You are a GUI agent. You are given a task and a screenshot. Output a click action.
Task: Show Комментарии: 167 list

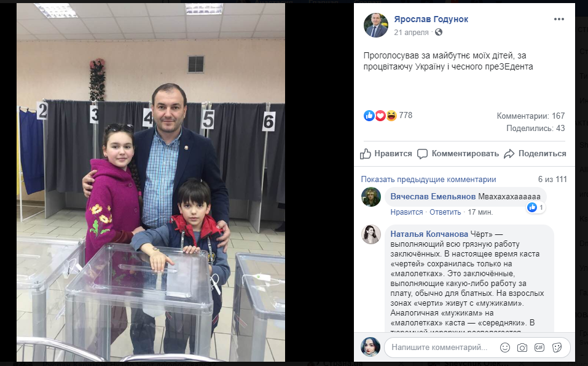[x=531, y=116]
